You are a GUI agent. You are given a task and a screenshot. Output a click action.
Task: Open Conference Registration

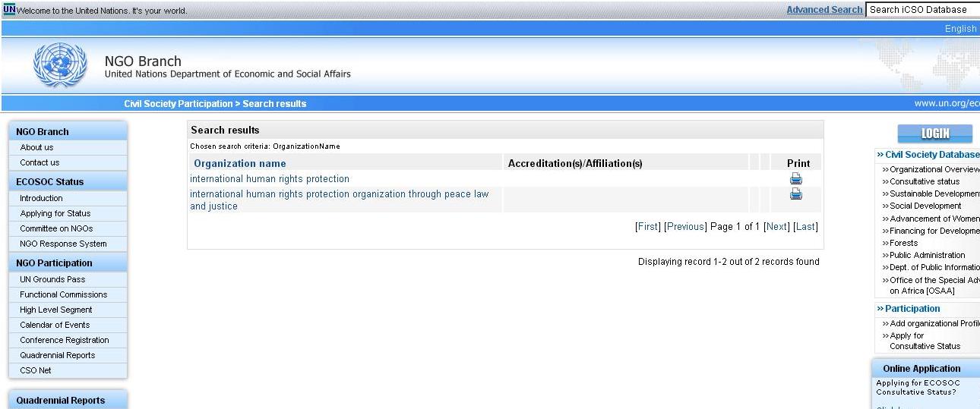click(65, 340)
